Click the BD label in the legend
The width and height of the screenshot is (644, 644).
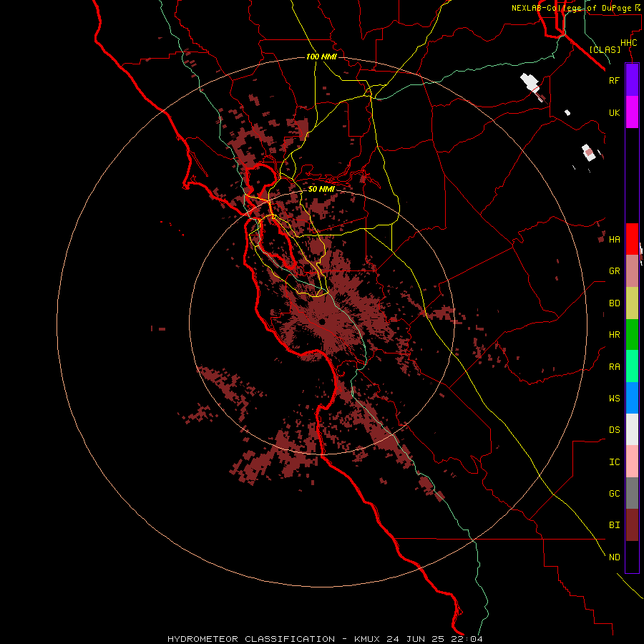coord(615,303)
